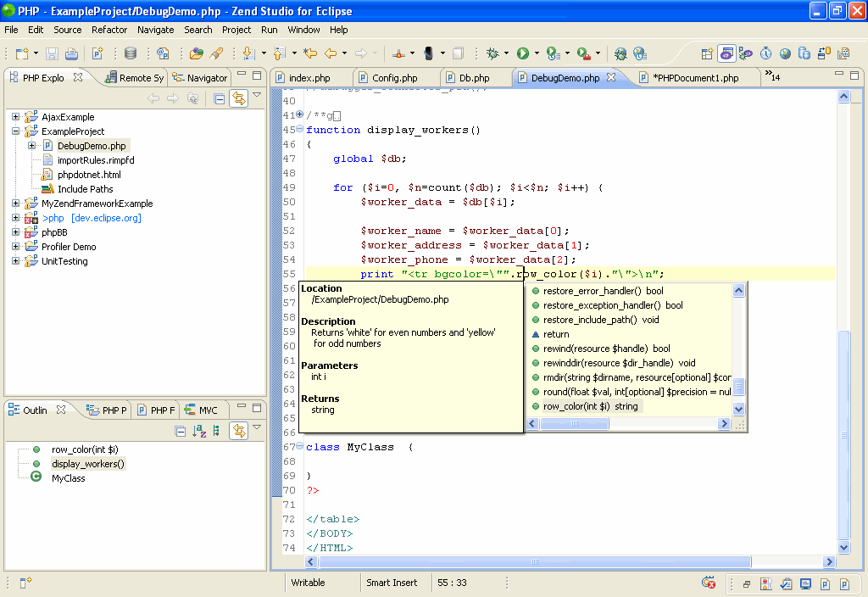The width and height of the screenshot is (868, 597).
Task: Click the row_color return type icon in Outline
Action: coord(36,449)
